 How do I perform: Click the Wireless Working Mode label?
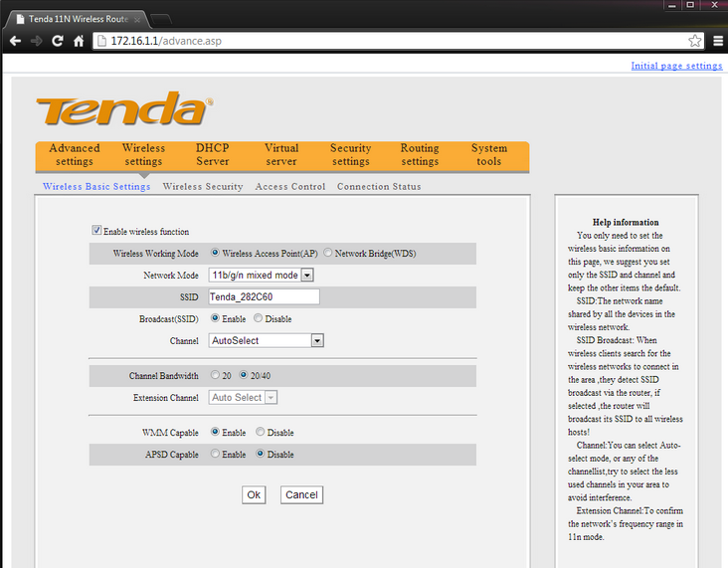coord(155,254)
